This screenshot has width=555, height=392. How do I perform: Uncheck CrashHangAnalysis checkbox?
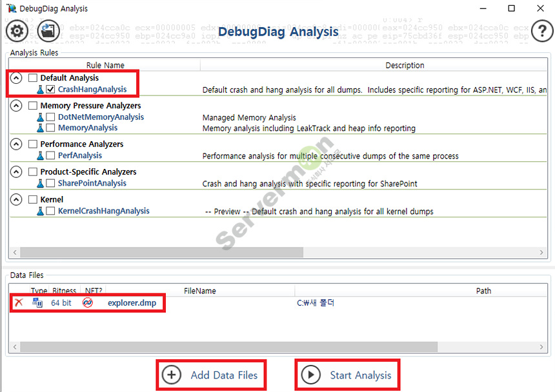(50, 90)
